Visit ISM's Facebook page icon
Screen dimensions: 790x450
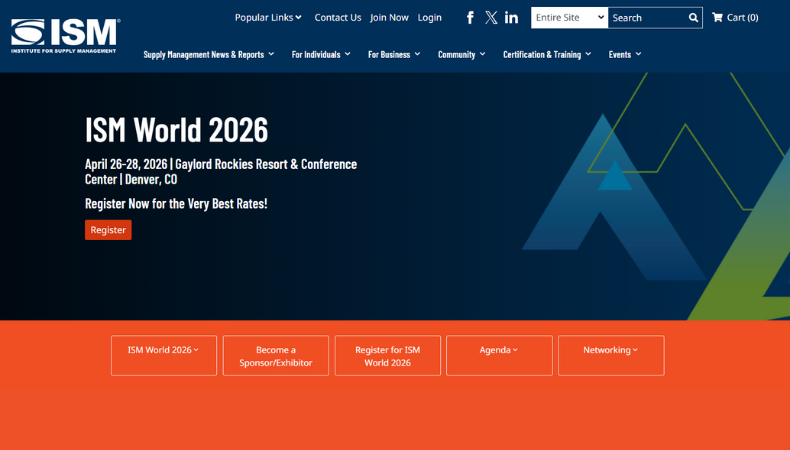470,18
